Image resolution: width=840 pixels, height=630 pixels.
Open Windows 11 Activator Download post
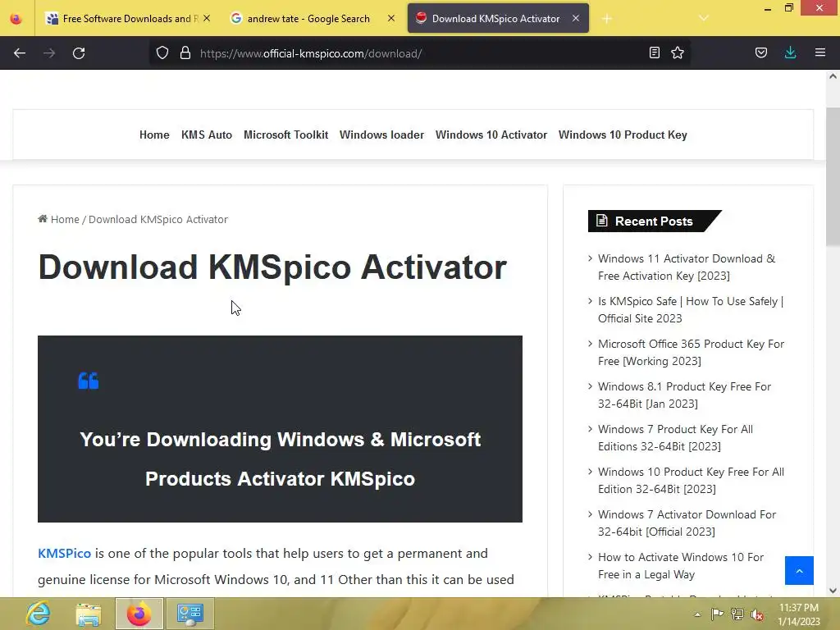click(687, 267)
